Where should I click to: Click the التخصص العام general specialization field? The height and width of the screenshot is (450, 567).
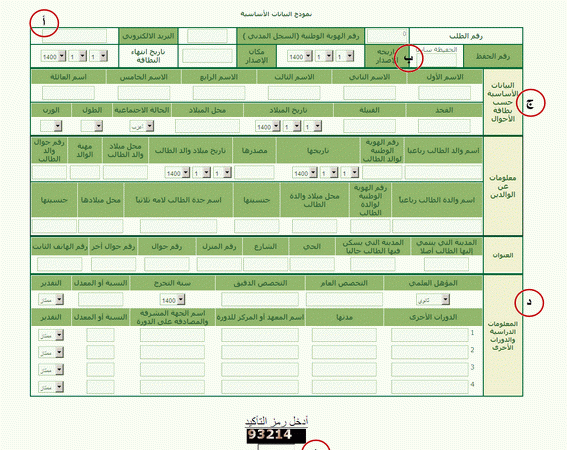344,300
